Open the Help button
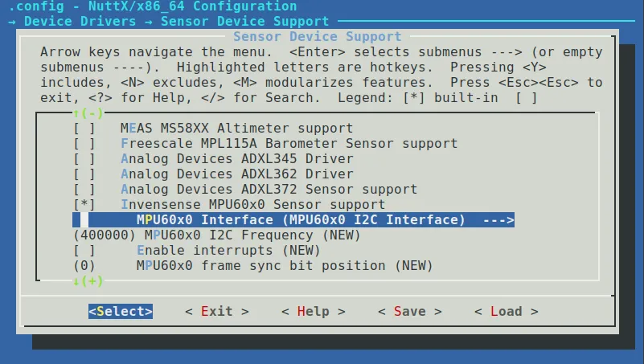 click(313, 312)
